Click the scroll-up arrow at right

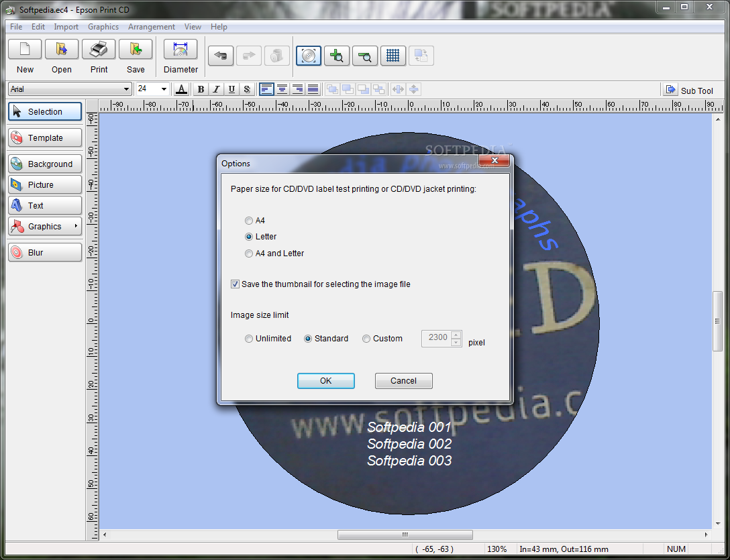pos(717,119)
